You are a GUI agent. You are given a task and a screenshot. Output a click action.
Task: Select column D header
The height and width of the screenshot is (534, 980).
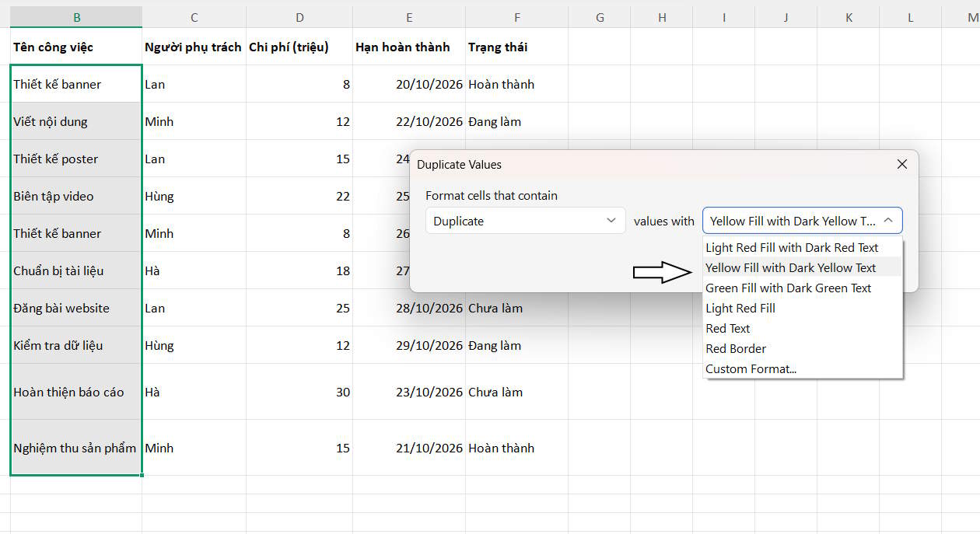point(299,17)
